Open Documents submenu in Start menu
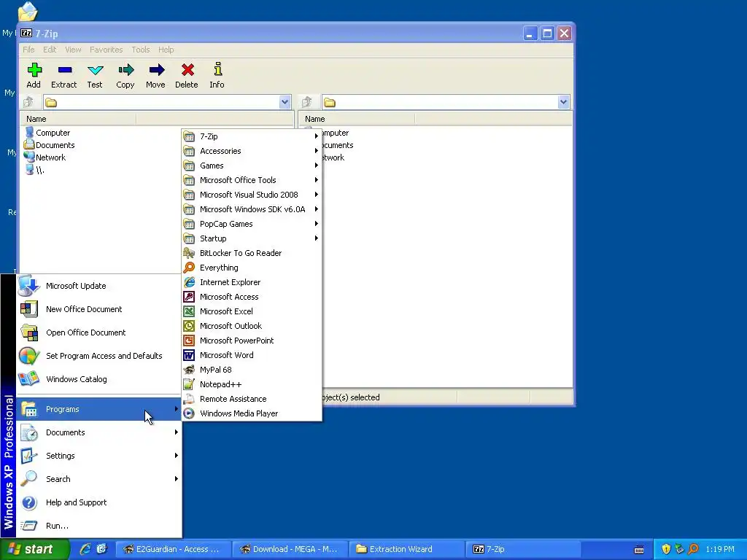Image resolution: width=747 pixels, height=560 pixels. (x=99, y=432)
